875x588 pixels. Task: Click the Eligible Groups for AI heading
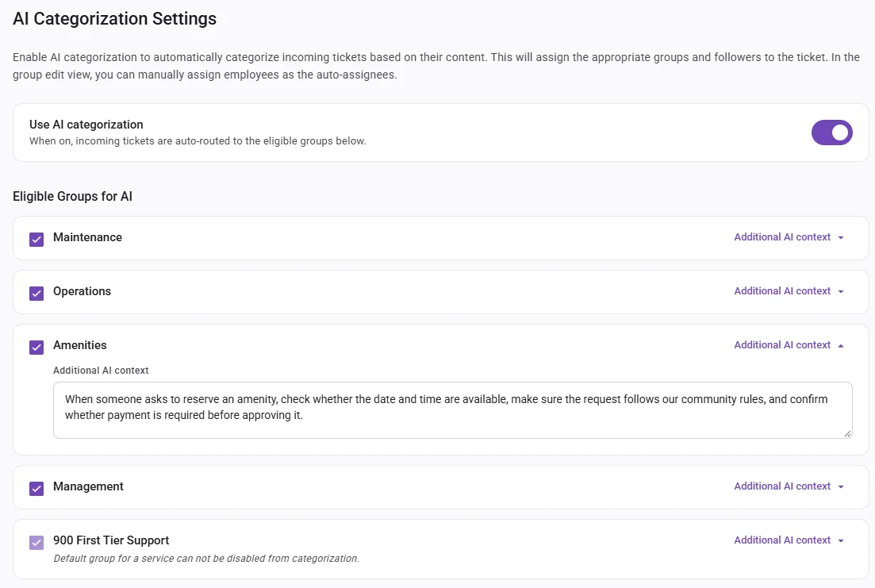(72, 197)
